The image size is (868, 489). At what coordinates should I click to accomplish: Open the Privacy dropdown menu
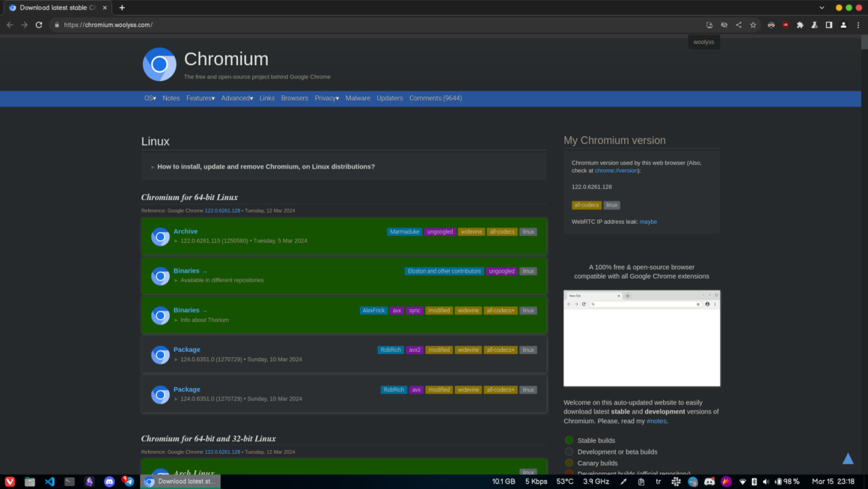click(326, 98)
